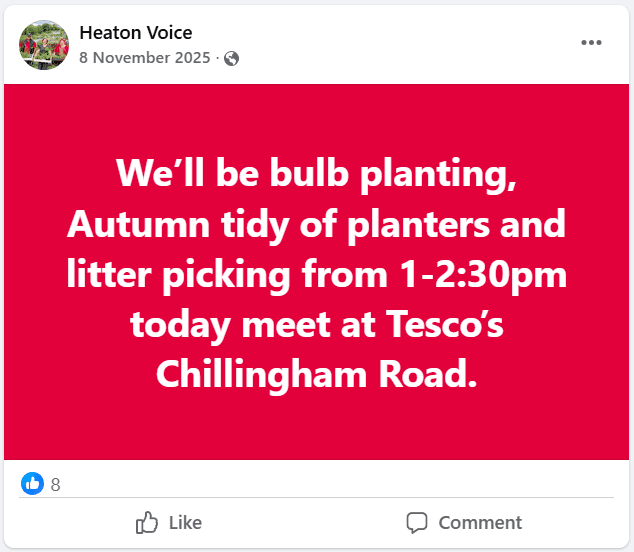Open the 8 November 2025 timestamp link
Viewport: 634px width, 552px height.
pyautogui.click(x=144, y=58)
